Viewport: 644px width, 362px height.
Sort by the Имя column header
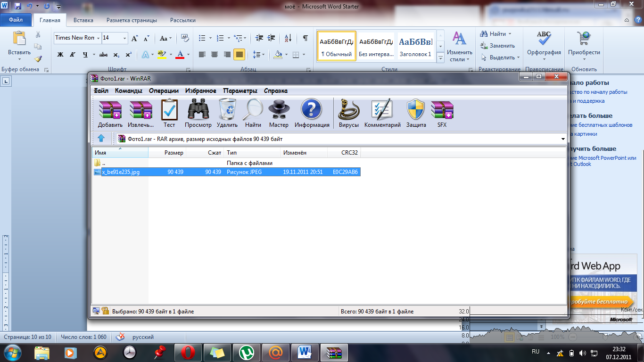point(120,153)
